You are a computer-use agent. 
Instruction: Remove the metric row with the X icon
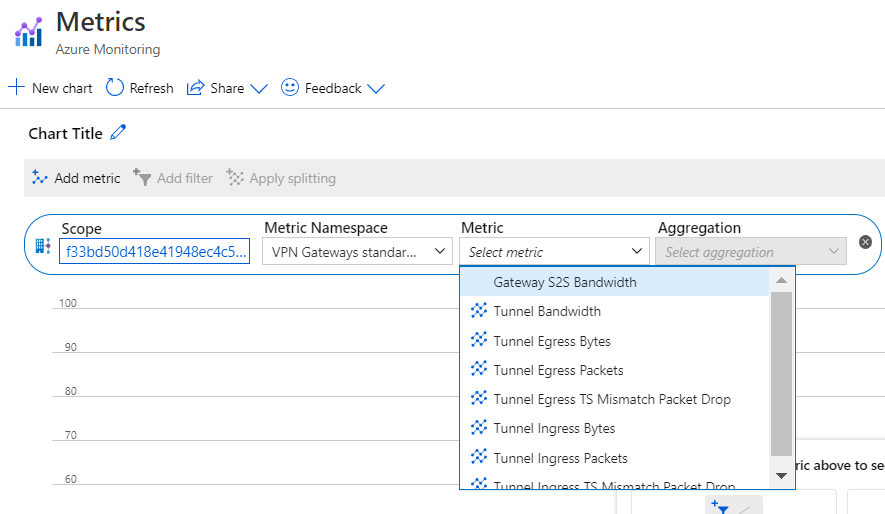[x=865, y=242]
